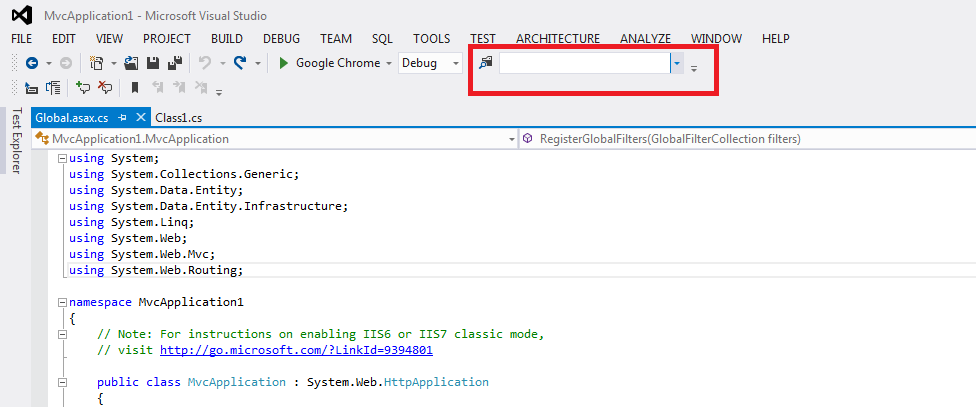Image resolution: width=976 pixels, height=407 pixels.
Task: Open the RegisterGlobalFilters members dropdown
Action: point(748,139)
